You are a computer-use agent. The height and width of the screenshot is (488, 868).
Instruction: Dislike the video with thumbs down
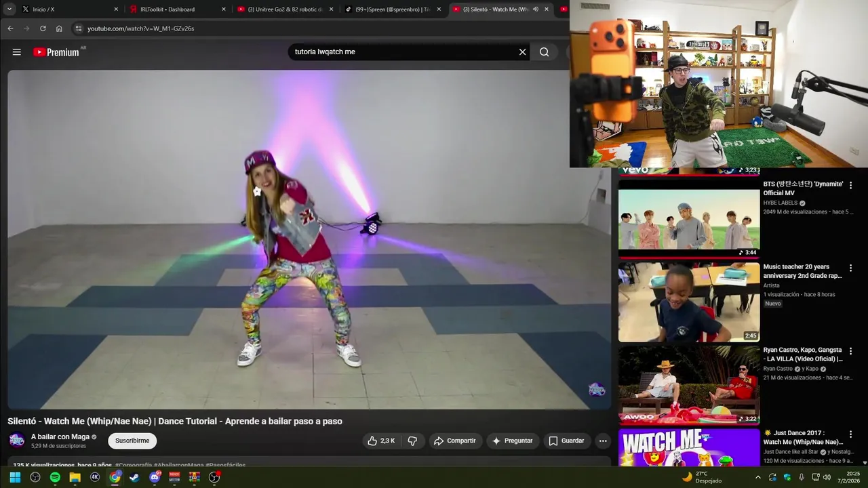click(x=412, y=441)
